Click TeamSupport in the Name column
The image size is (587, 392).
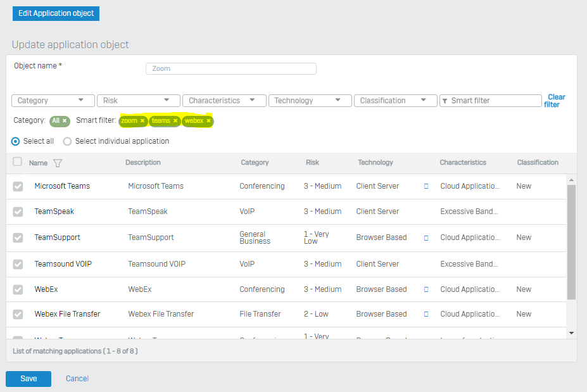click(57, 237)
